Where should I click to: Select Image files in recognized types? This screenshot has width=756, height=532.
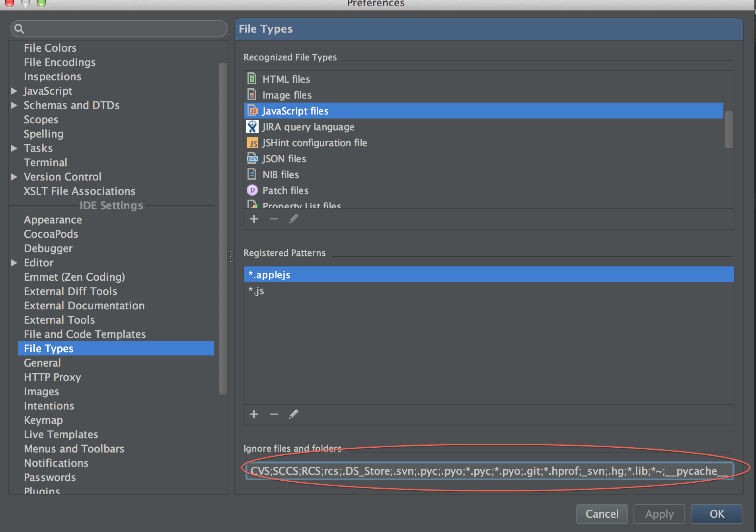coord(483,95)
